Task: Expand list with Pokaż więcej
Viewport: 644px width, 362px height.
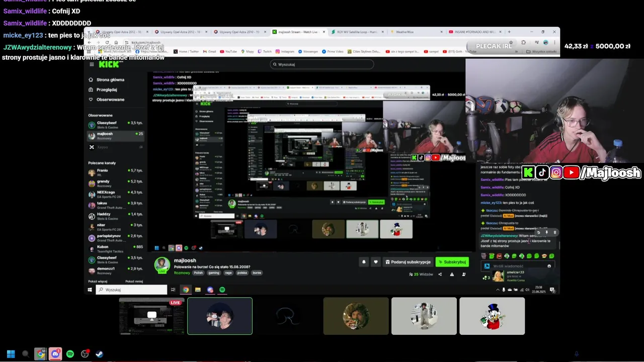Action: (98, 281)
